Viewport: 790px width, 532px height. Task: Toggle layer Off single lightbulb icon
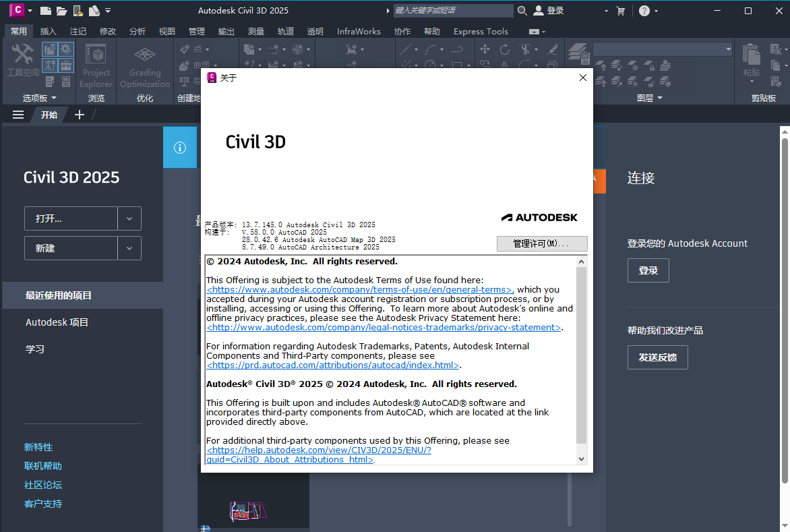601,65
